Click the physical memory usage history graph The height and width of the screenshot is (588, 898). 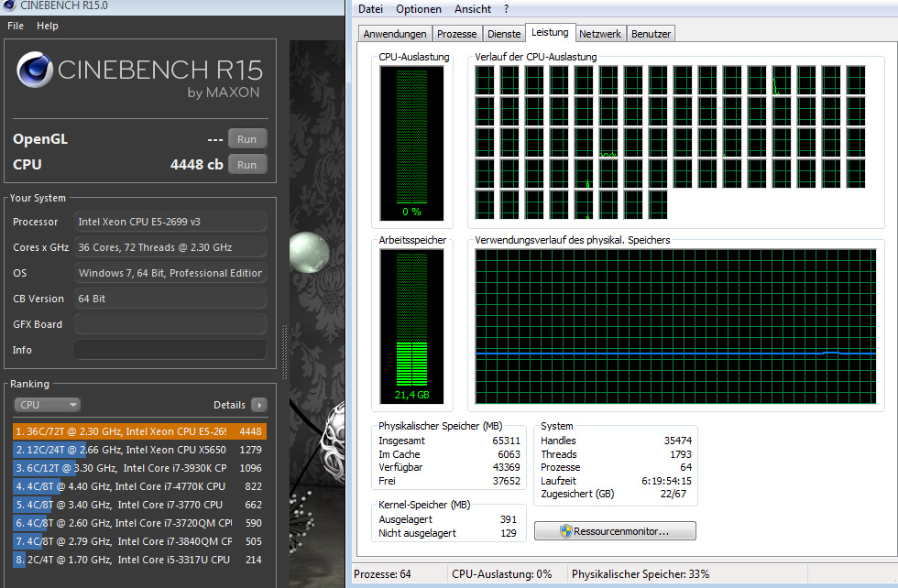point(676,326)
